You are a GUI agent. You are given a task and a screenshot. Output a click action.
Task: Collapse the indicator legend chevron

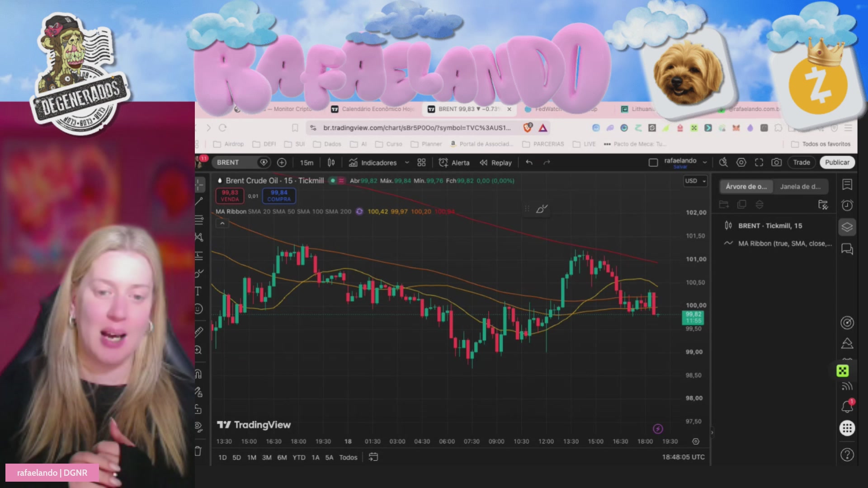click(x=222, y=224)
